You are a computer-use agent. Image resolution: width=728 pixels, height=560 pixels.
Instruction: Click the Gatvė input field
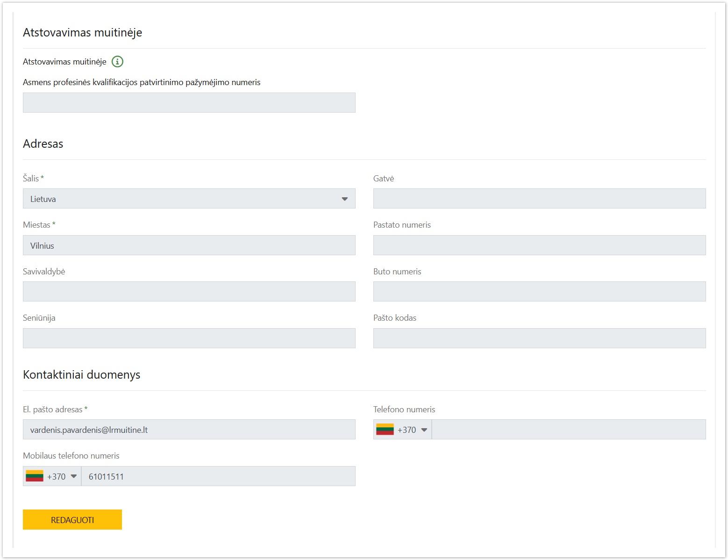[540, 199]
